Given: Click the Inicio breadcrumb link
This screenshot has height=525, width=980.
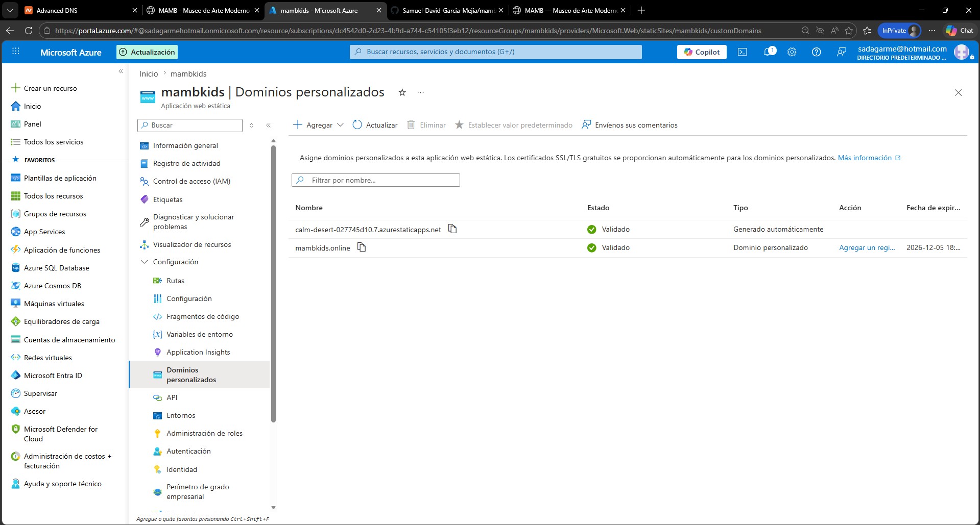Looking at the screenshot, I should (x=149, y=74).
